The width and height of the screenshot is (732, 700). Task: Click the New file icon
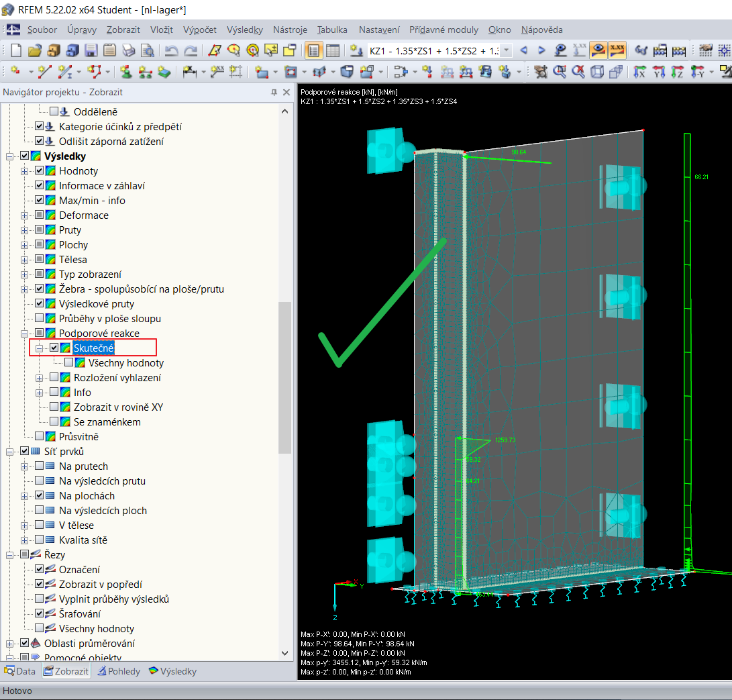16,50
